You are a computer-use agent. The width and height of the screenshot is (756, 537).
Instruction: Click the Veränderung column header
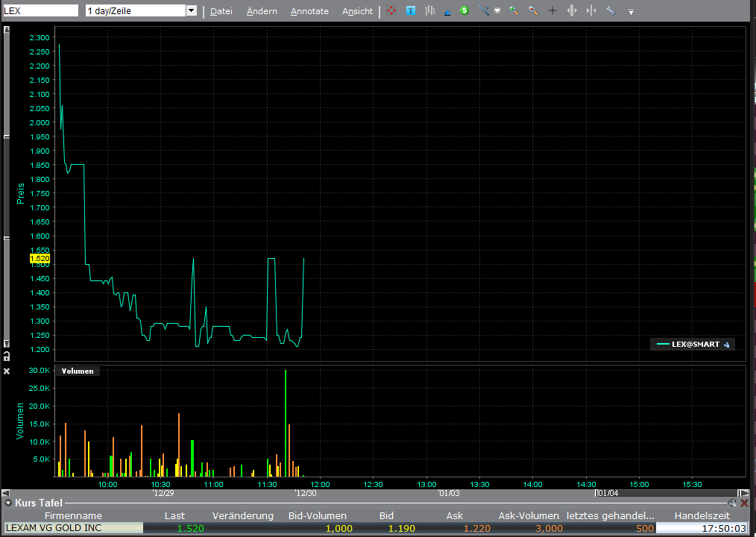click(x=242, y=515)
